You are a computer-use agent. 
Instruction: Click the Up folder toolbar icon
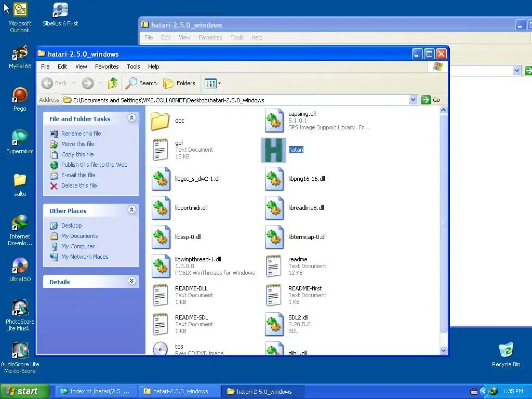[x=113, y=83]
